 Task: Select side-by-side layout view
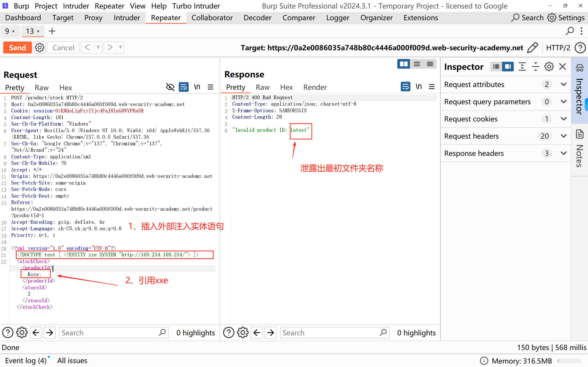click(403, 64)
